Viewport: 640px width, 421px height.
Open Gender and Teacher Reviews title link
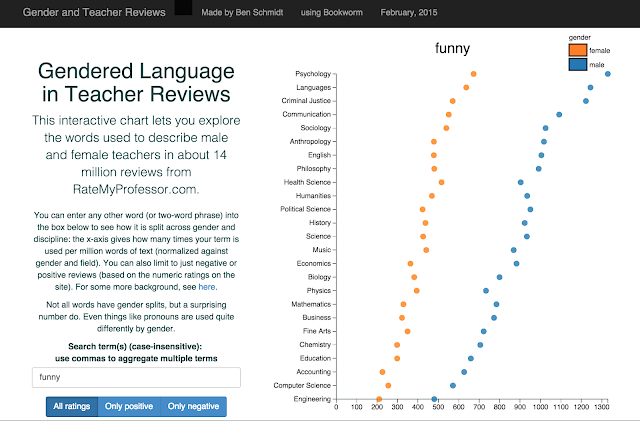pos(94,12)
